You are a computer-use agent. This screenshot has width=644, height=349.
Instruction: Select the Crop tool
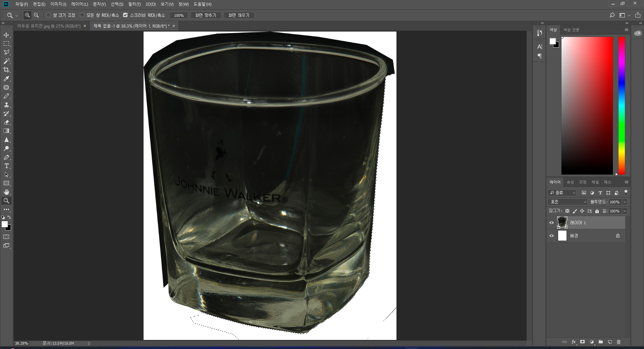(6, 70)
